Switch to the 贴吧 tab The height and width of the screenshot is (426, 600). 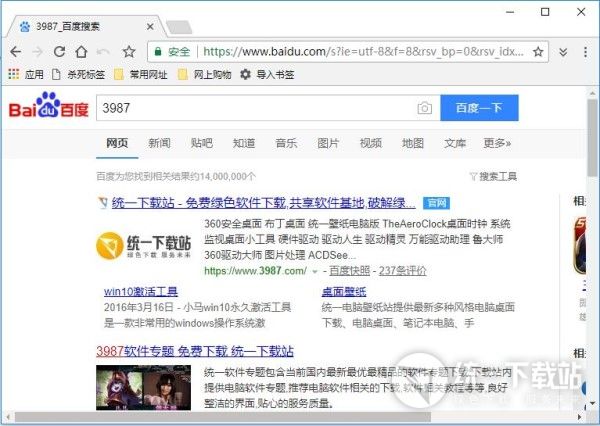(x=202, y=143)
